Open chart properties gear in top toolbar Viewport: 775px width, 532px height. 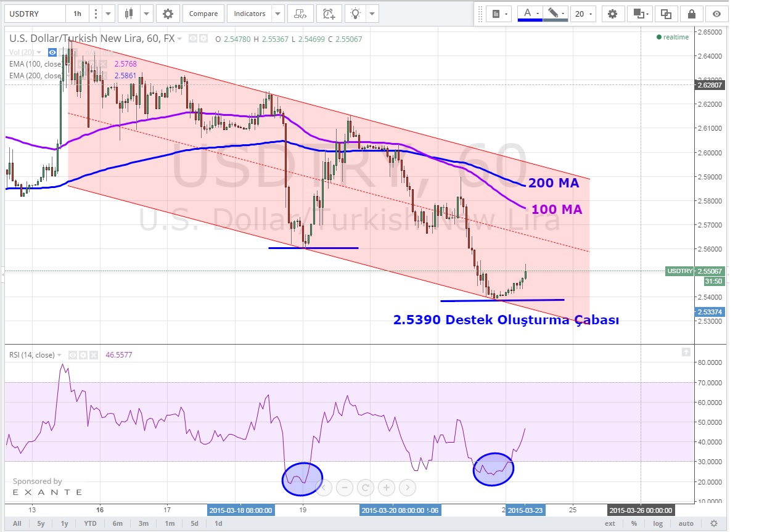tap(168, 14)
